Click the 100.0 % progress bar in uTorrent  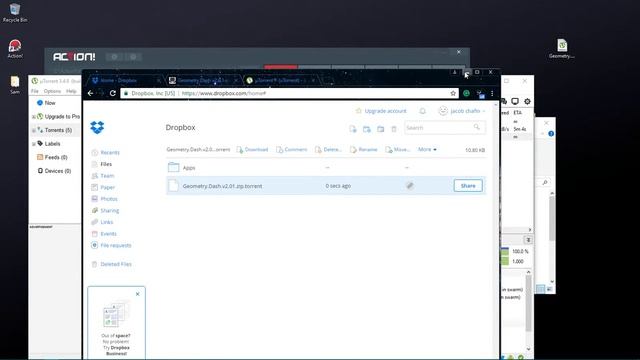(x=505, y=251)
